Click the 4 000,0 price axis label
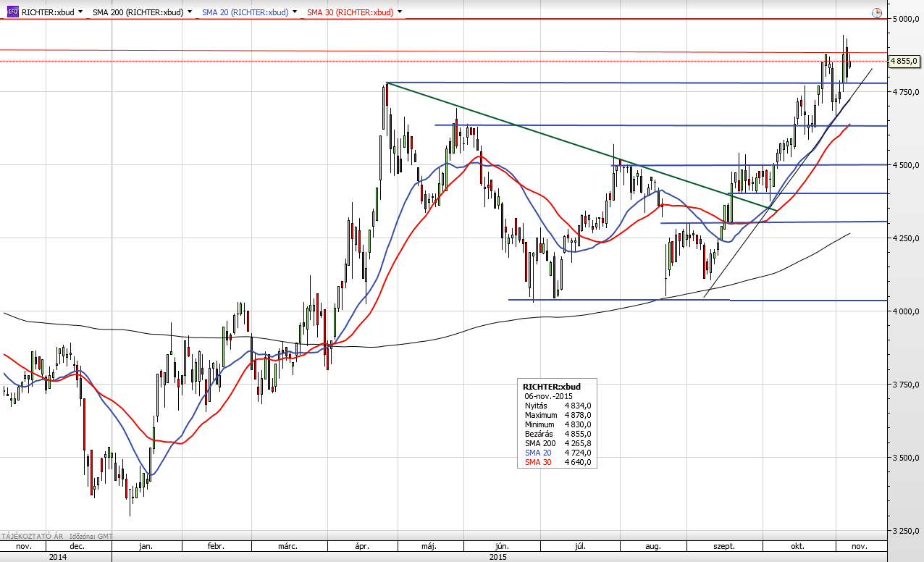Screen dimensions: 924x562 pos(905,311)
